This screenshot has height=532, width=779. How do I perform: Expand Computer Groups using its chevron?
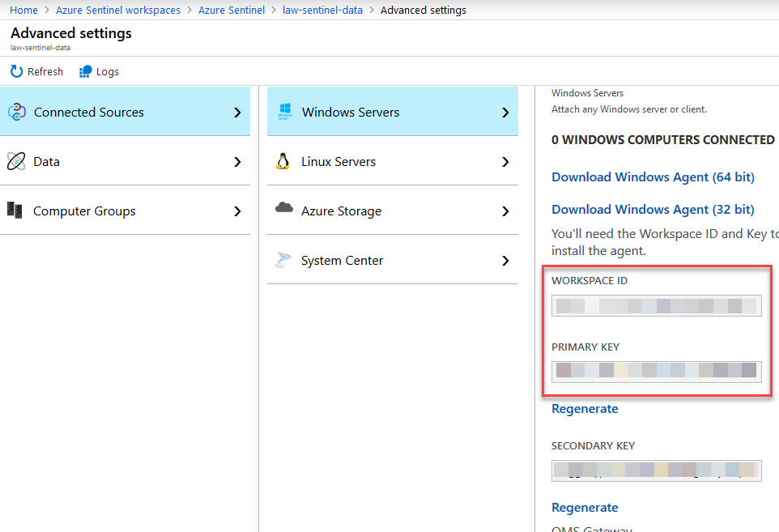tap(237, 211)
